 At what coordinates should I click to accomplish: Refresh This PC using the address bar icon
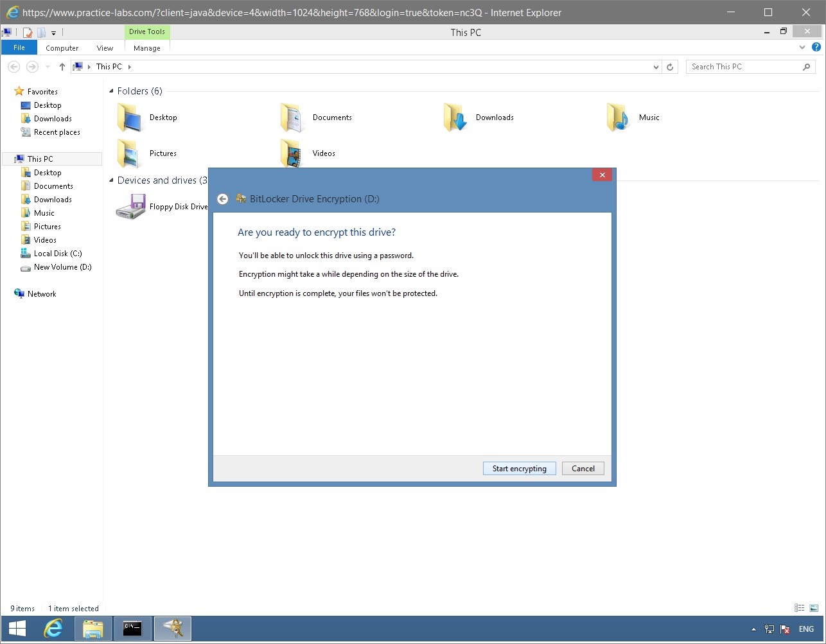click(670, 66)
